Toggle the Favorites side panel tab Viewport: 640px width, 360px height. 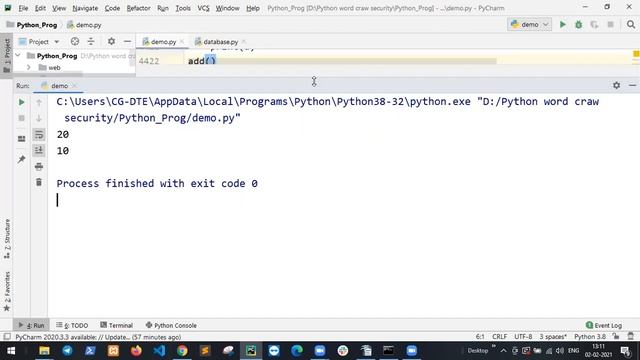pos(7,291)
